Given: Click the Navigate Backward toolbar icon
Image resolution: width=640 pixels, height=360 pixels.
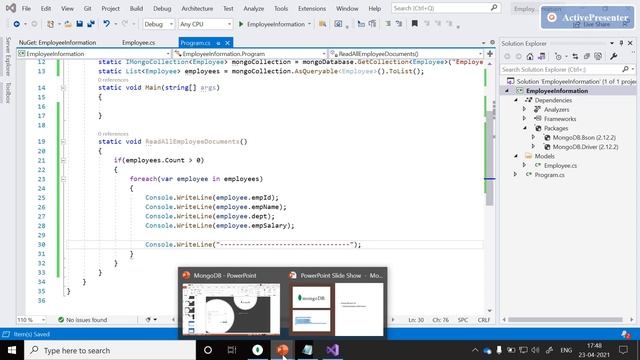Looking at the screenshot, I should point(16,24).
